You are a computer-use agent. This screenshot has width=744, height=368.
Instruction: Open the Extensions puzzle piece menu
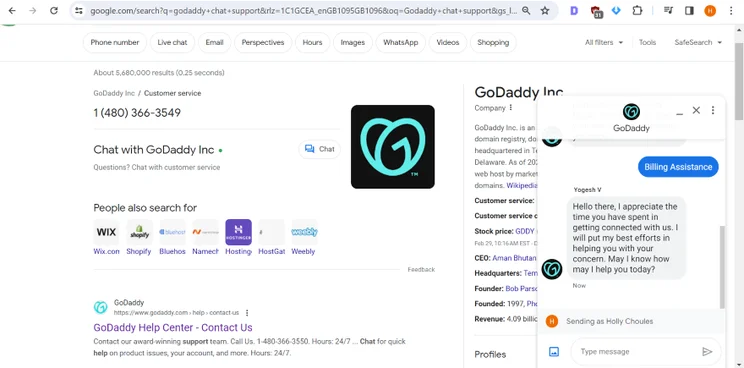[637, 10]
